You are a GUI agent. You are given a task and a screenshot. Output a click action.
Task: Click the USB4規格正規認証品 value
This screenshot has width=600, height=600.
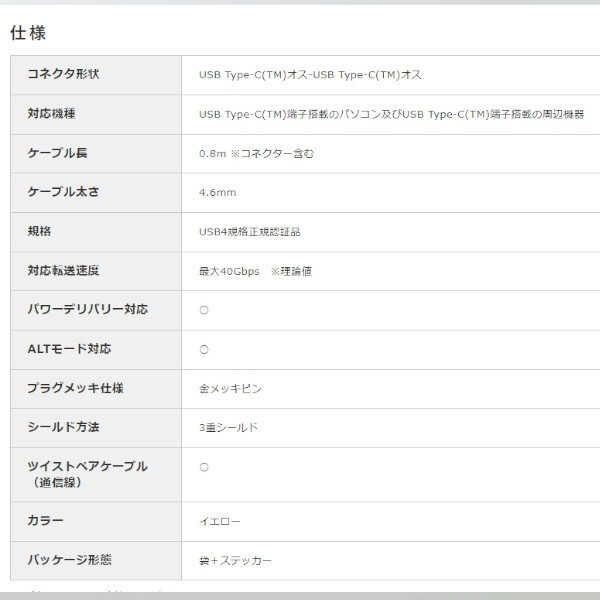pos(250,232)
